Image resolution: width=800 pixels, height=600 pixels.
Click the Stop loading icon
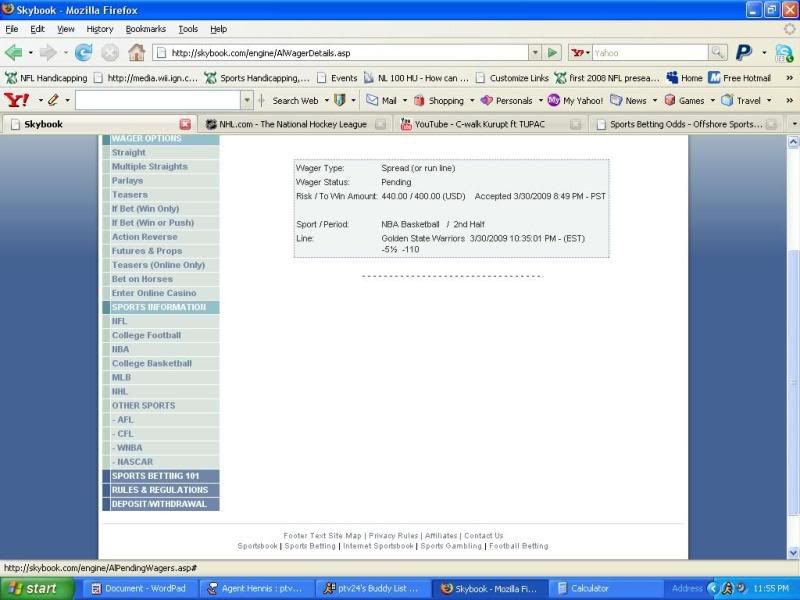point(109,53)
